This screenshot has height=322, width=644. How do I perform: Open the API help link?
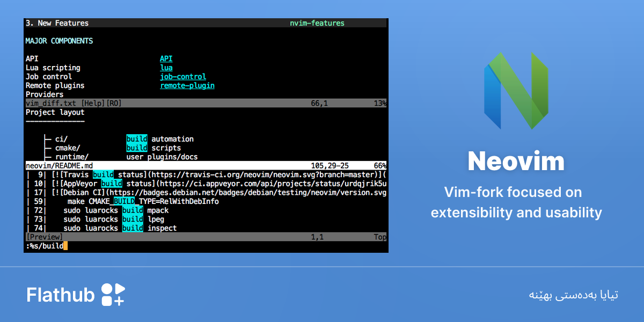coord(166,58)
